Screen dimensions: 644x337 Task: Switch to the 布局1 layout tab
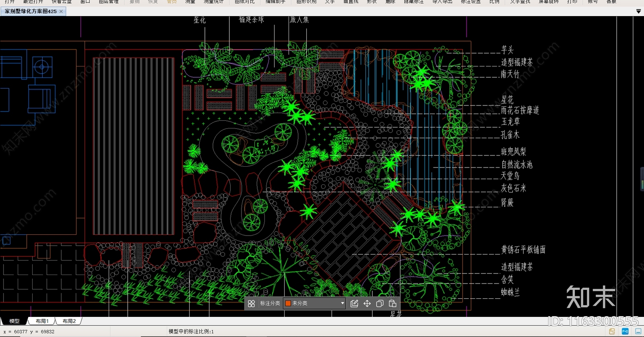(42, 321)
